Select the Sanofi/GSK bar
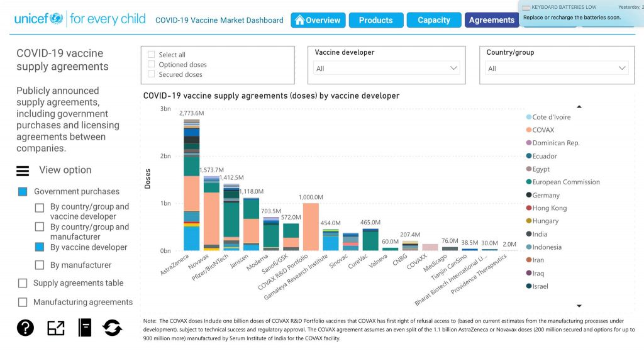The height and width of the screenshot is (351, 644). tap(291, 237)
